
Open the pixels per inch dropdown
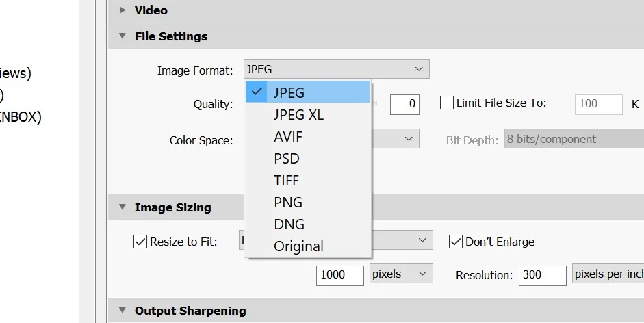click(608, 274)
